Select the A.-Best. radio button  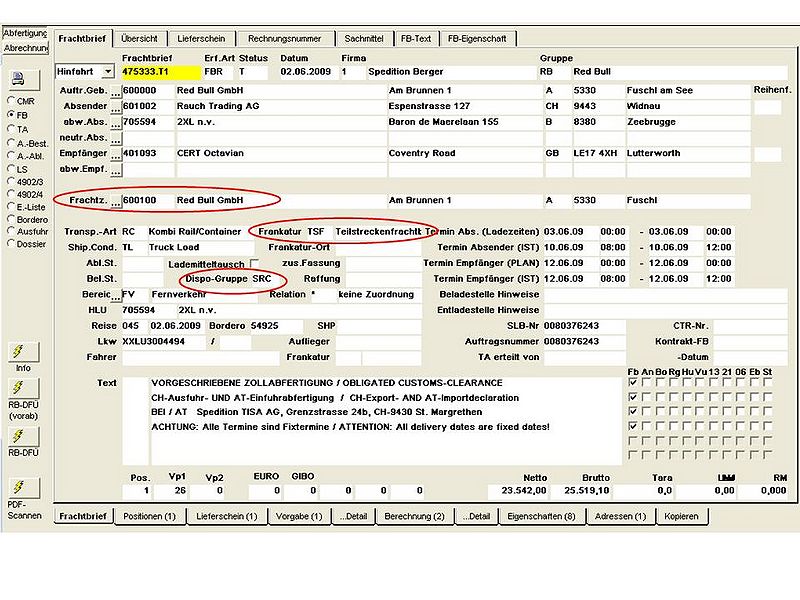coord(11,143)
